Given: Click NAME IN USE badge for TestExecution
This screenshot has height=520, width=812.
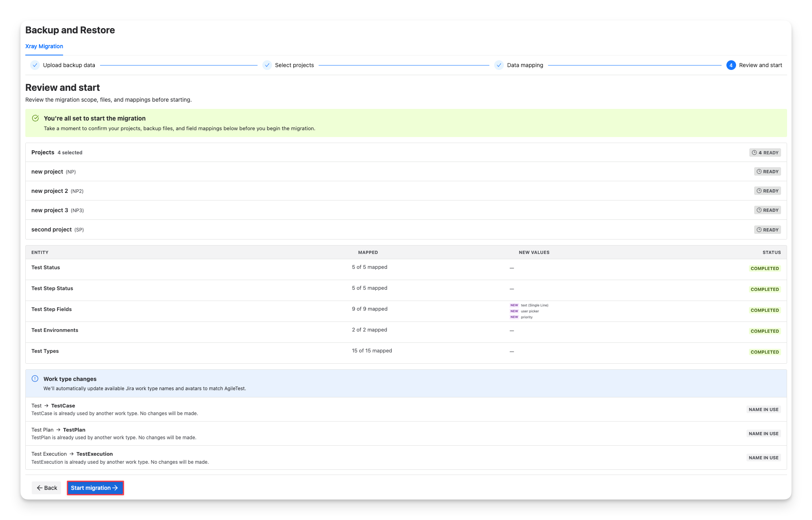Looking at the screenshot, I should click(763, 458).
